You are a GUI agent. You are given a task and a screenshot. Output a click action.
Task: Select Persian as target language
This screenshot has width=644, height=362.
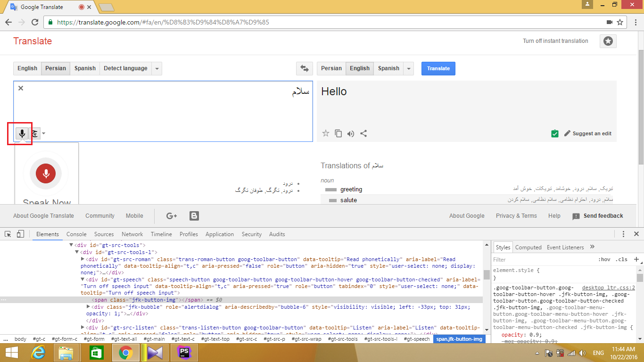(x=331, y=68)
